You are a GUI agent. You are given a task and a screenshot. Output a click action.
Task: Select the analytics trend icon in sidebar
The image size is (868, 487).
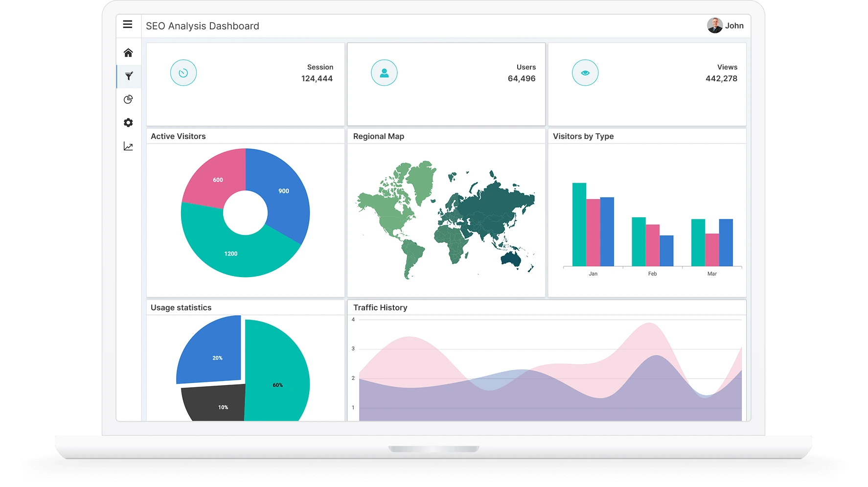pyautogui.click(x=128, y=146)
